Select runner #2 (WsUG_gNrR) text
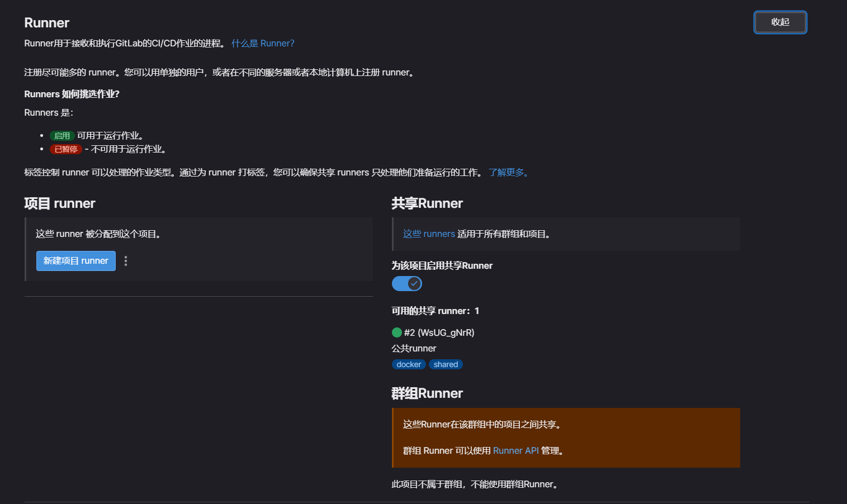Viewport: 847px width, 504px height. click(439, 332)
